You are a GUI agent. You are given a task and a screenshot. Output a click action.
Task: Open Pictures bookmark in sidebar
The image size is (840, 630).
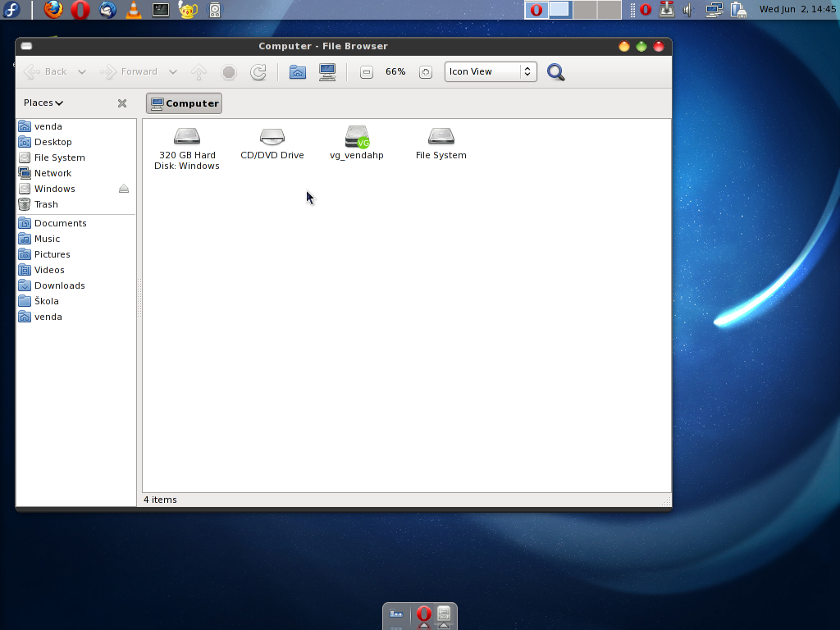[76, 254]
